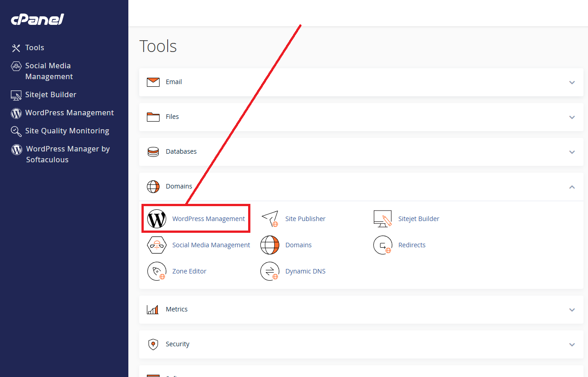Click the Security section title

178,344
